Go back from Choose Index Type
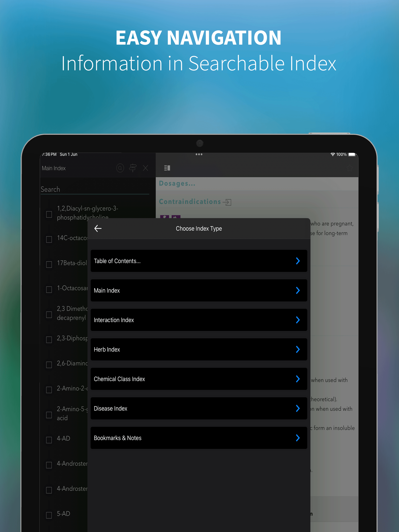 click(x=98, y=228)
